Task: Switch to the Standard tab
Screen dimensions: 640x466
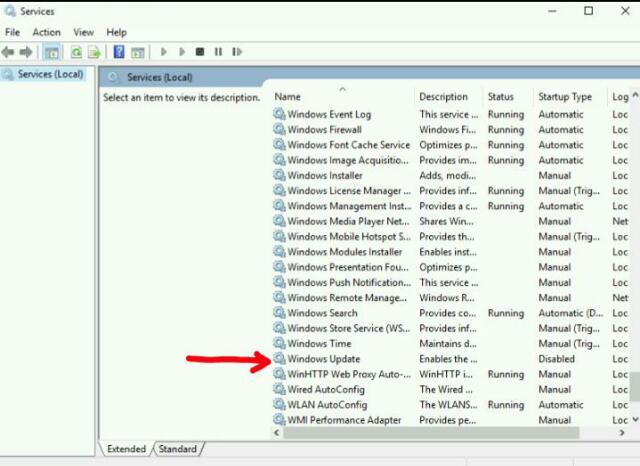Action: [x=178, y=449]
